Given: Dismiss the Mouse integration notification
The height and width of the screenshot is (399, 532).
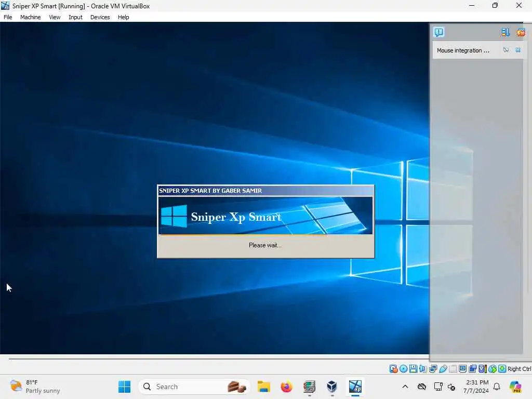Looking at the screenshot, I should pos(518,50).
